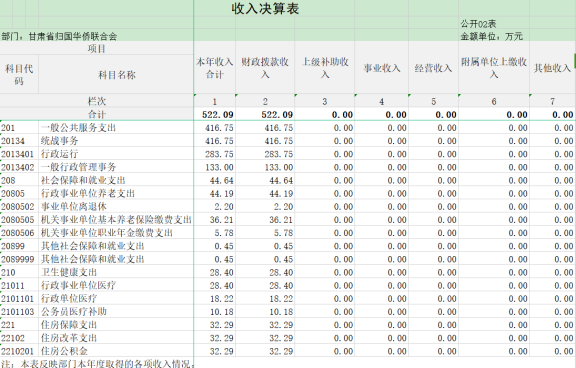The width and height of the screenshot is (576, 368).
Task: Select the 收入决算表 title cell
Action: (x=265, y=8)
